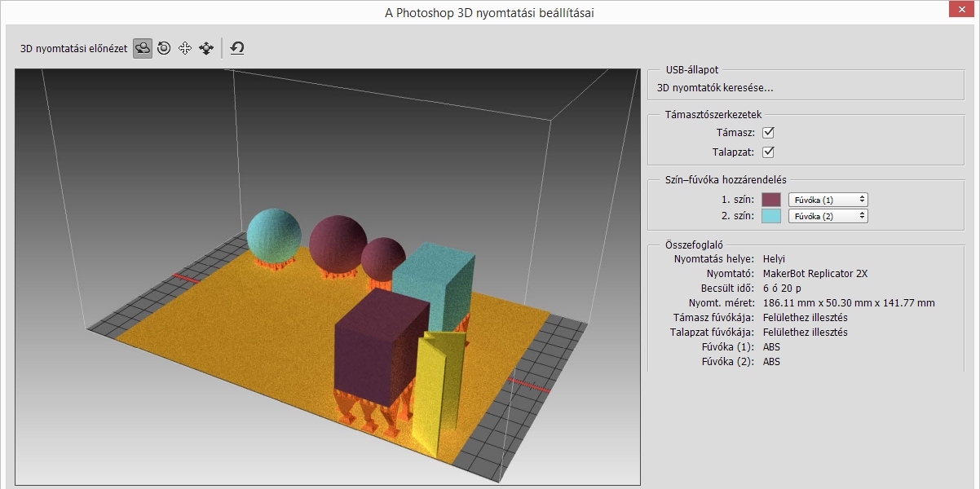Click the cyan 2. szín color swatch
The image size is (980, 489).
pos(770,215)
